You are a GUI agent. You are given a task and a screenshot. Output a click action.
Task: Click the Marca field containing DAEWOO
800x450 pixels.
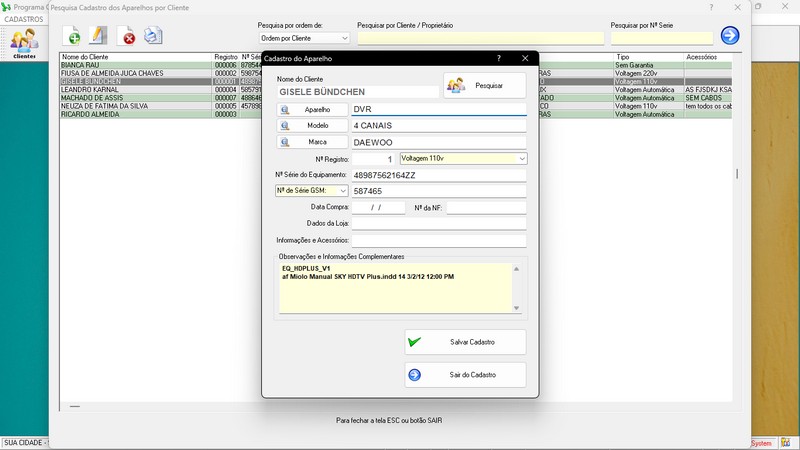439,142
